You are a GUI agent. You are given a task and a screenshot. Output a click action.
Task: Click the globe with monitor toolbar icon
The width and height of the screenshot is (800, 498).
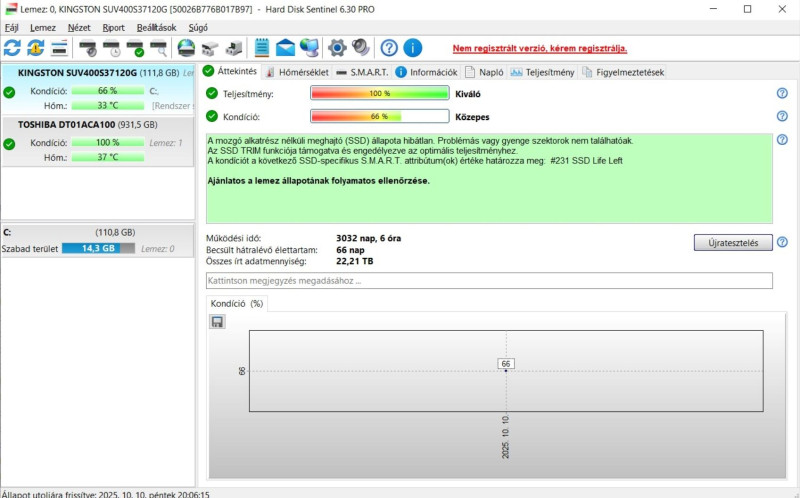(x=309, y=48)
